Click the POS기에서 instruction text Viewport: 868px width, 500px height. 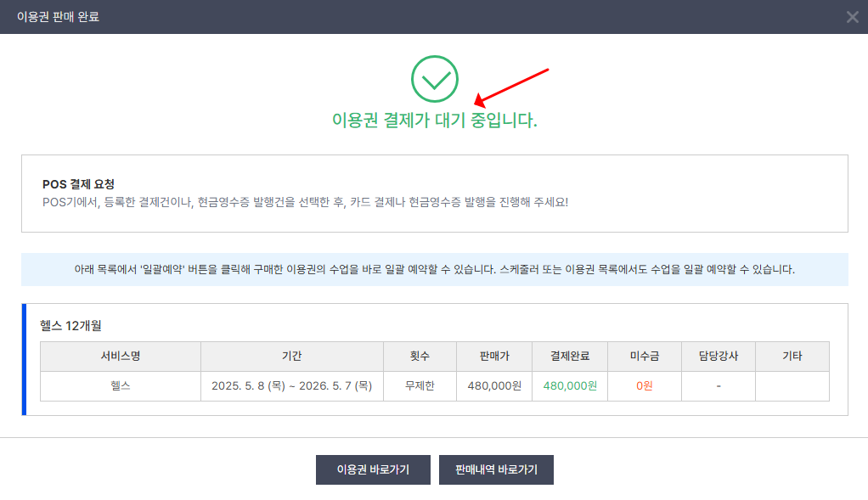point(306,202)
